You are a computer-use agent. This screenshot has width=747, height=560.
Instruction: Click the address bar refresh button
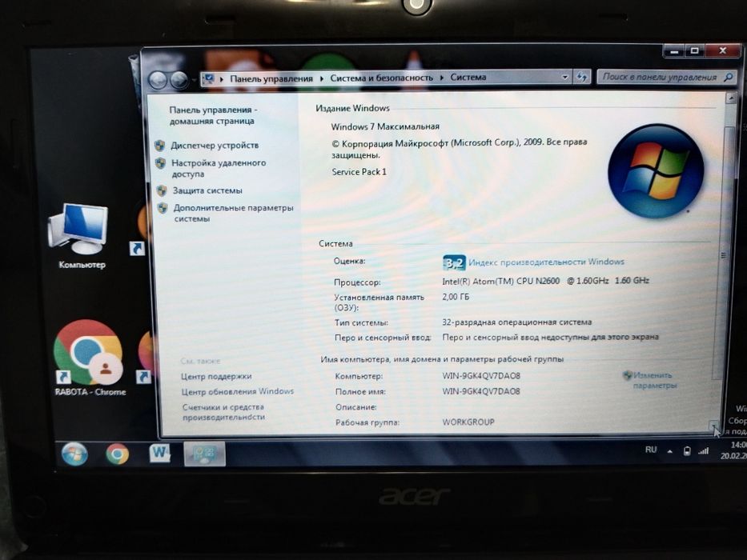pos(582,77)
